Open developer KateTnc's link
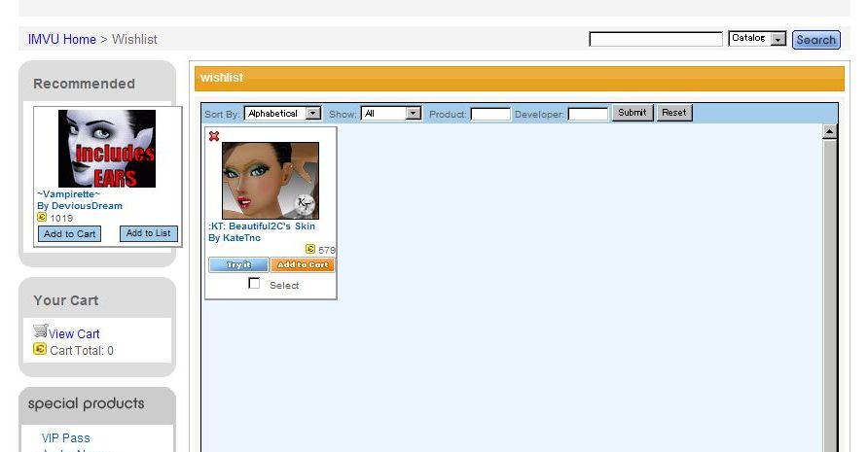This screenshot has height=452, width=868. (x=241, y=238)
